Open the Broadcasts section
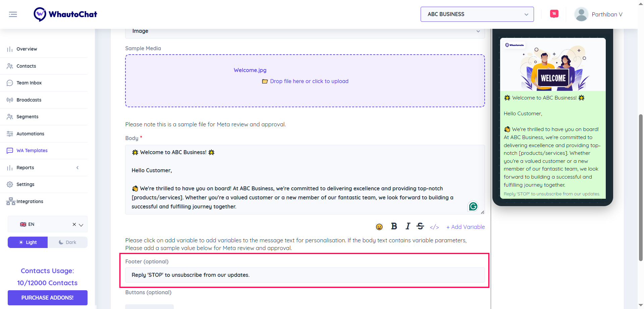644x309 pixels. click(29, 100)
